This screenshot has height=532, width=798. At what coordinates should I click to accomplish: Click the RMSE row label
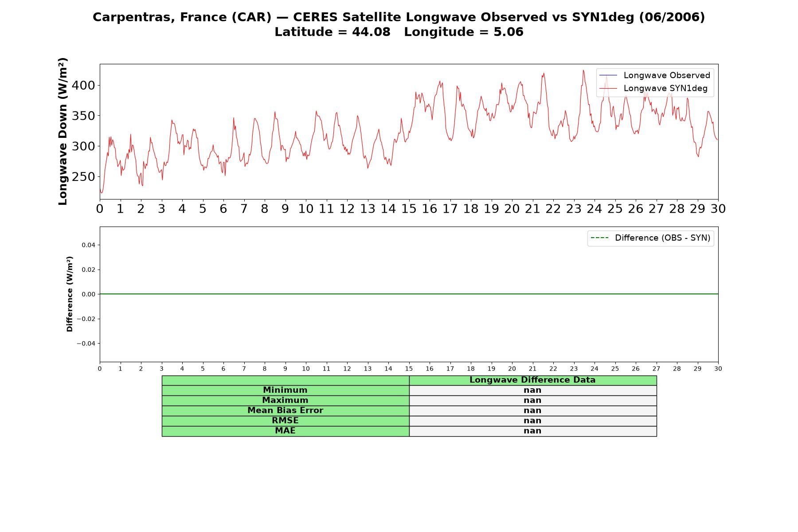point(285,421)
